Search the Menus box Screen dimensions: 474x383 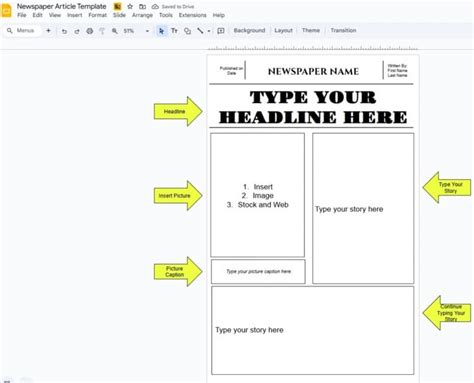click(x=22, y=31)
